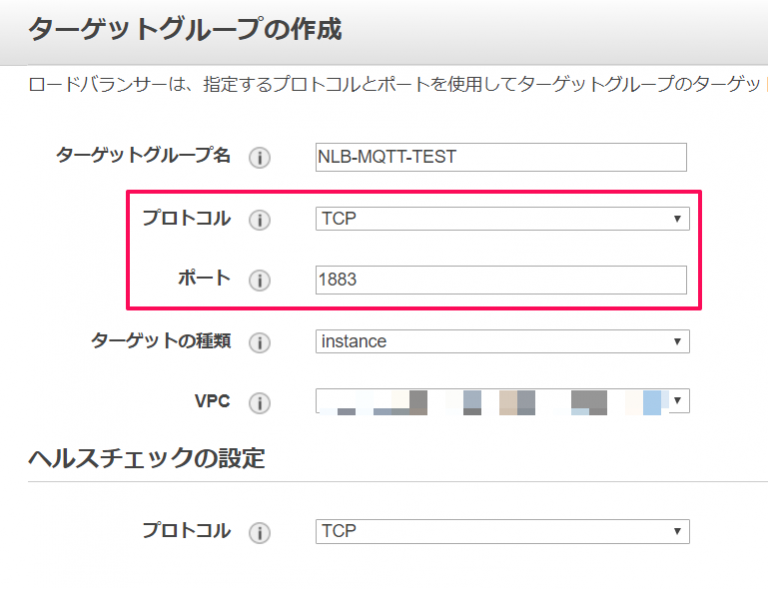Open the VPC selection dropdown

tap(503, 401)
